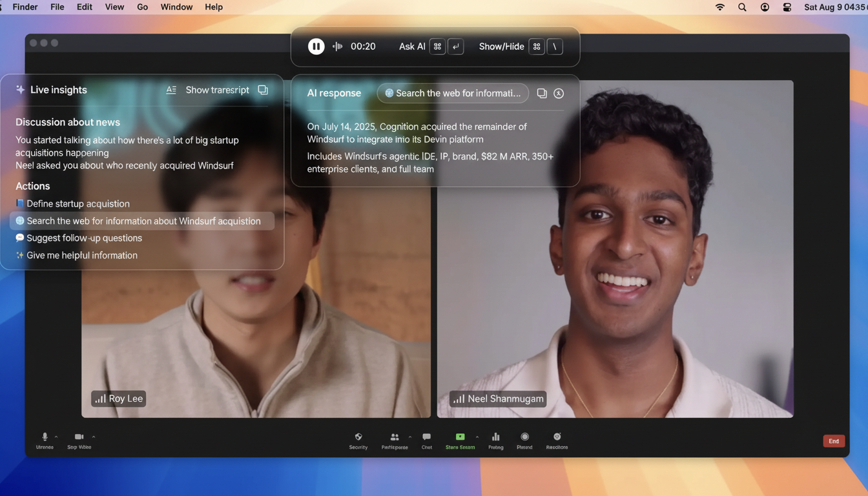Image resolution: width=868 pixels, height=496 pixels.
Task: Click the green Share Screen icon
Action: (460, 437)
